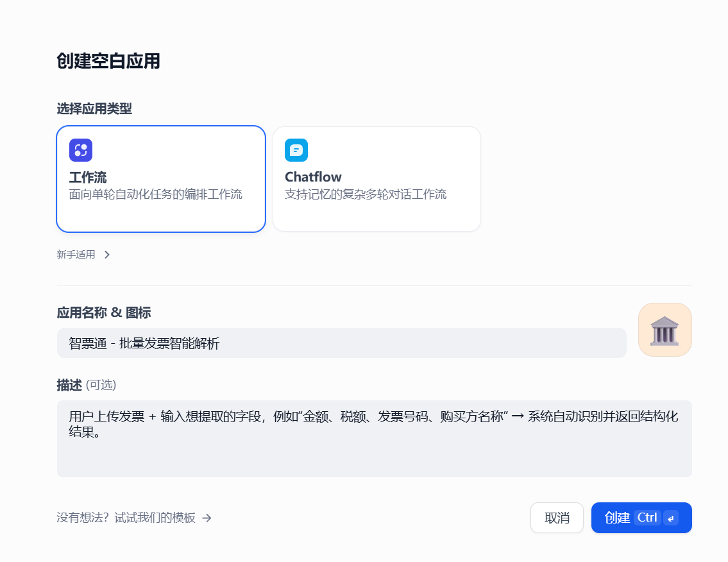The height and width of the screenshot is (562, 728).
Task: Click the blue Chatflow chat icon
Action: click(x=296, y=150)
